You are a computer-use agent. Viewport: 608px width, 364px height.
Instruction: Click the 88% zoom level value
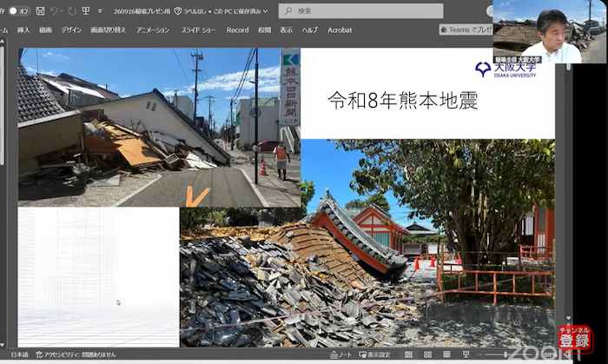550,354
